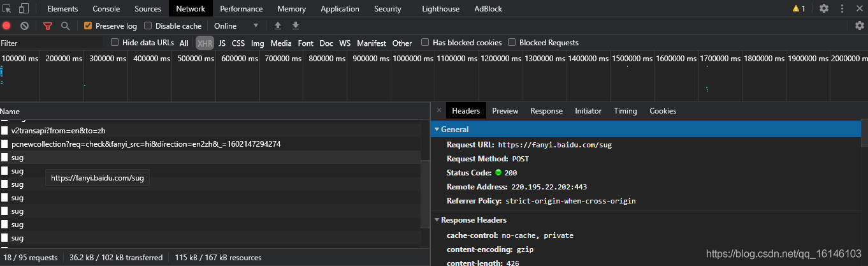Open DevTools settings gear at top
This screenshot has height=266, width=868.
824,8
